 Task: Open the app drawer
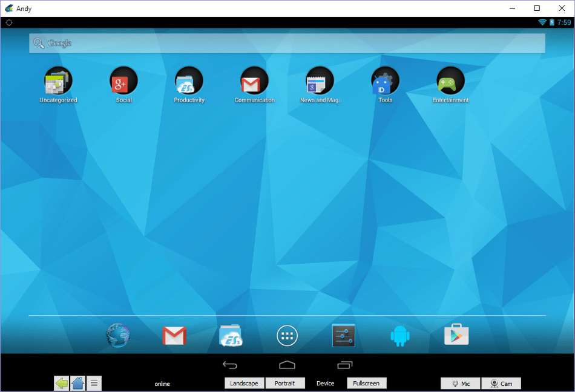(x=287, y=335)
